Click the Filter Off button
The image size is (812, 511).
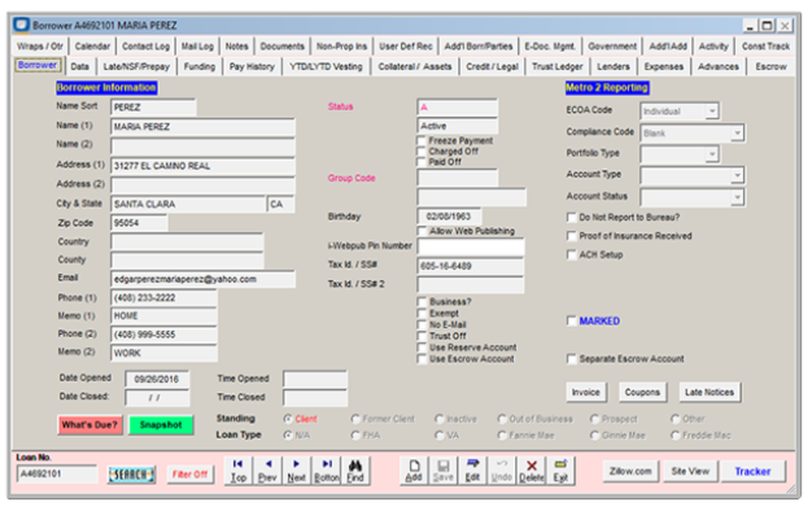(x=190, y=474)
